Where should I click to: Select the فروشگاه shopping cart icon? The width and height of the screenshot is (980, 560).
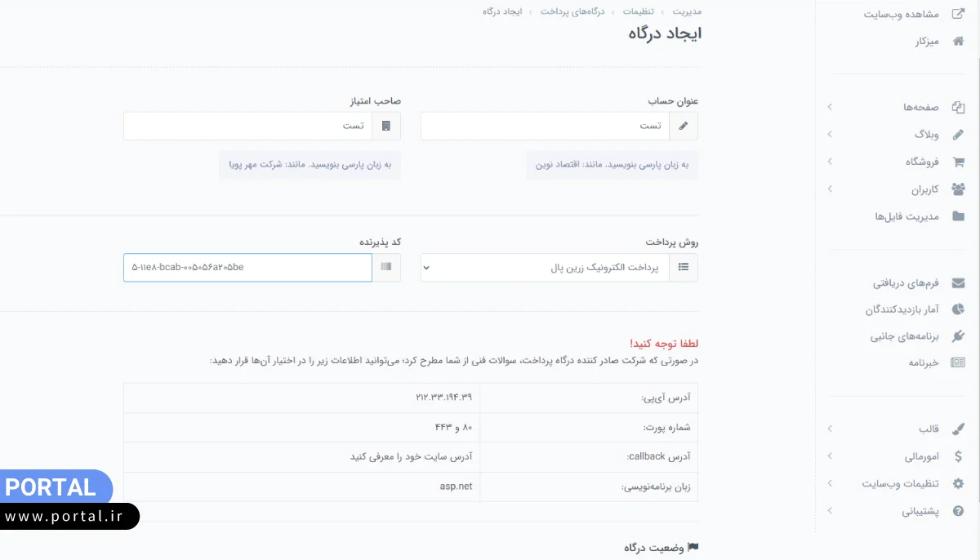pyautogui.click(x=960, y=161)
